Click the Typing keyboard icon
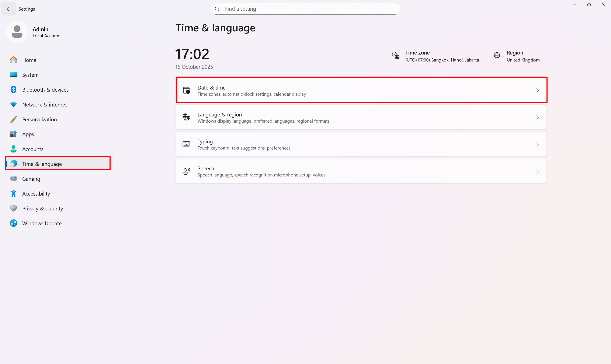611x364 pixels. pos(186,144)
